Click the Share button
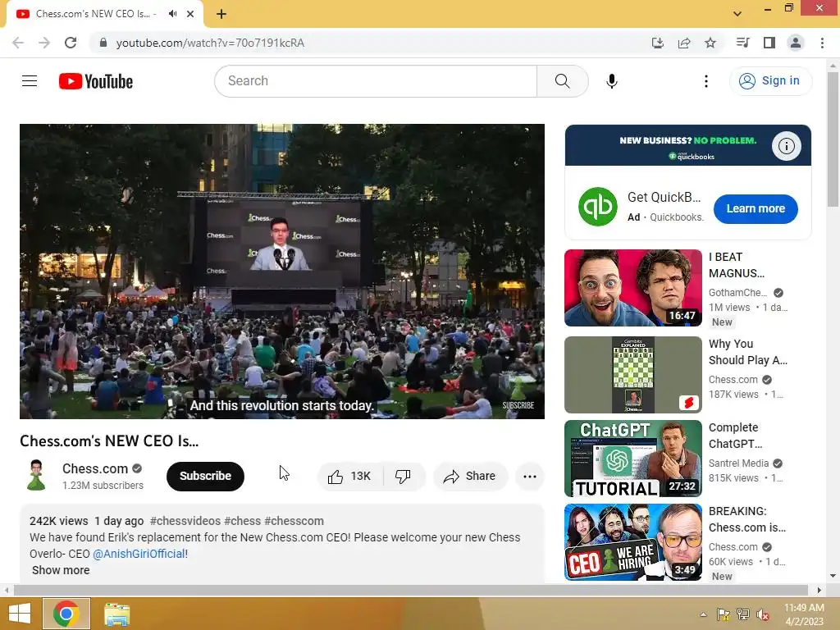Screen dimensions: 840x630 [469, 477]
